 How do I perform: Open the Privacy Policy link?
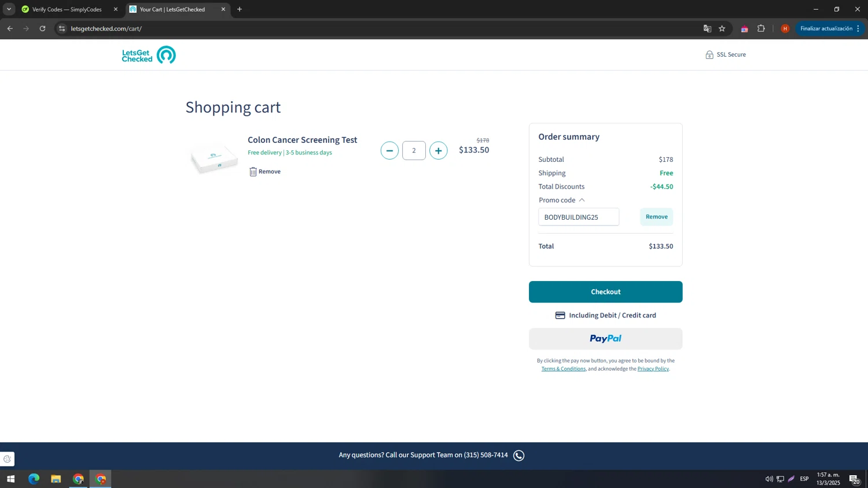pyautogui.click(x=653, y=369)
